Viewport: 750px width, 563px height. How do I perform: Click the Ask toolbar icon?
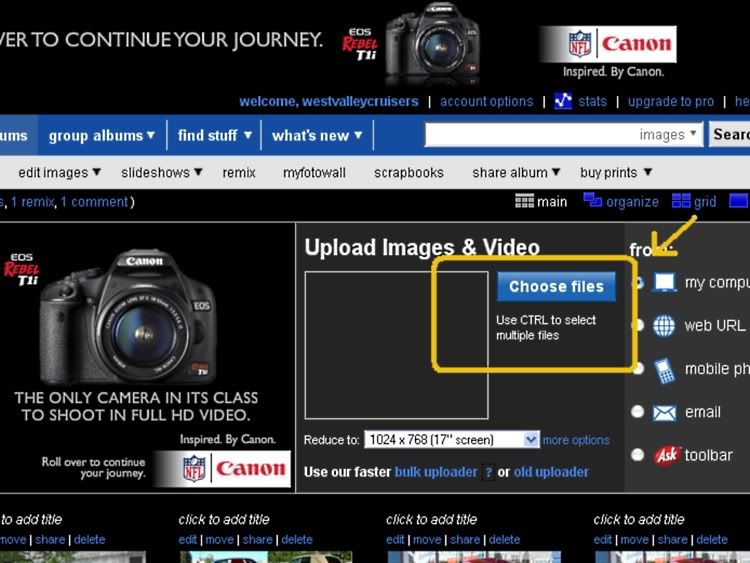tap(666, 455)
